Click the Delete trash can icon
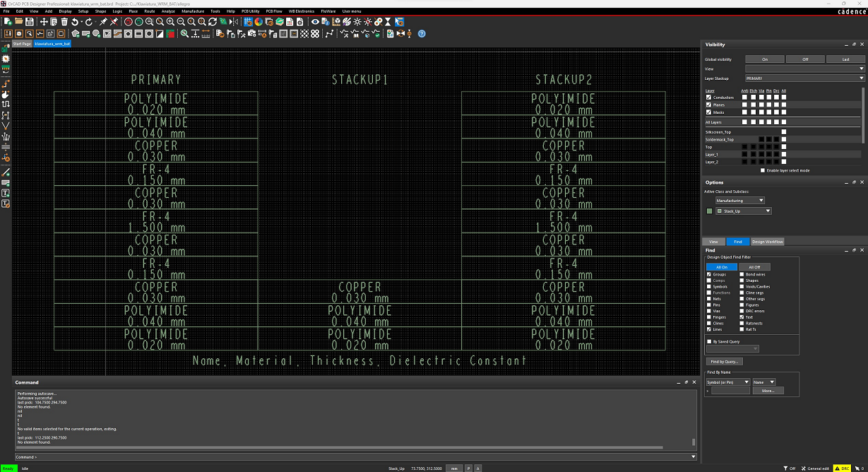This screenshot has height=472, width=868. 64,22
